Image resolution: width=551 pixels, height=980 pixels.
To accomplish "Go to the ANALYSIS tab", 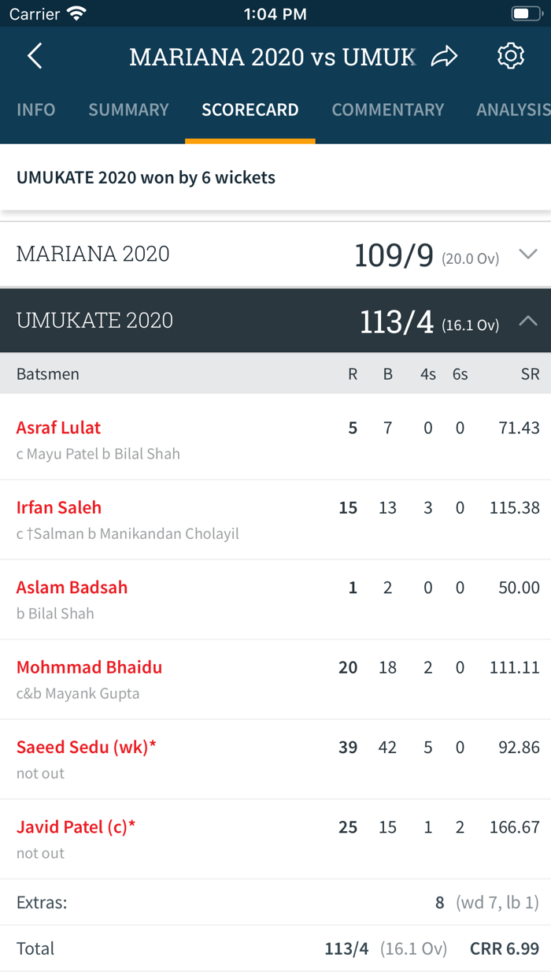I will click(513, 110).
